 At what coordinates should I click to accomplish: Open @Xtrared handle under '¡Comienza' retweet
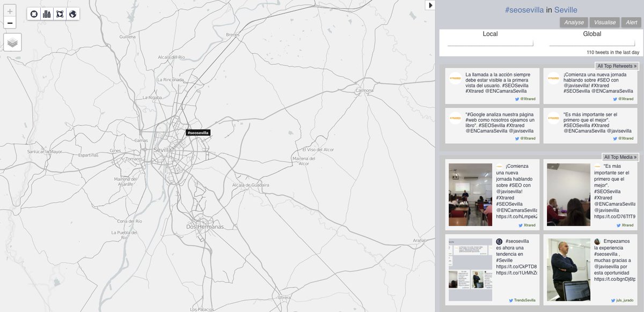625,99
